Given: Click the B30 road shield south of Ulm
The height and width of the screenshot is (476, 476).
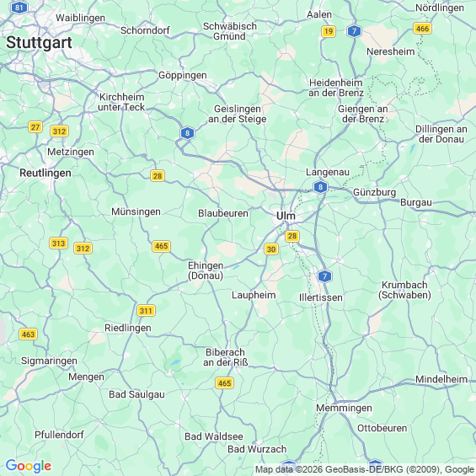Looking at the screenshot, I should click(271, 249).
